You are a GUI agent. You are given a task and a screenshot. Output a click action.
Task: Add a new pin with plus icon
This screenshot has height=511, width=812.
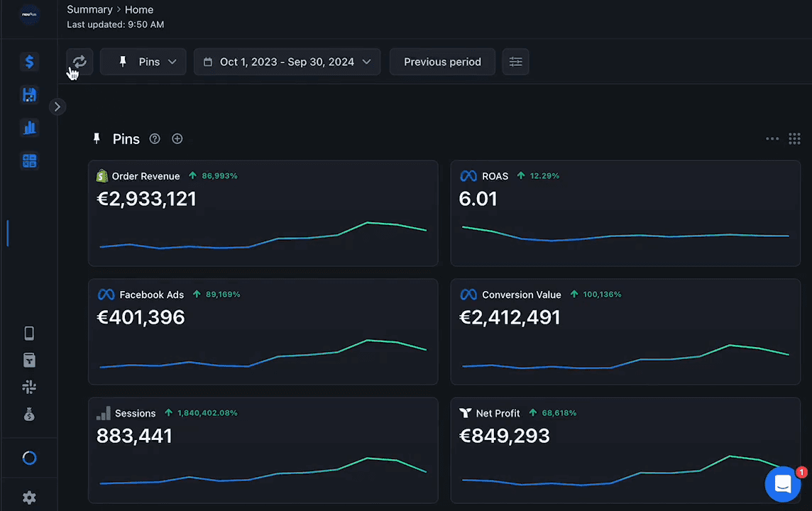(177, 139)
